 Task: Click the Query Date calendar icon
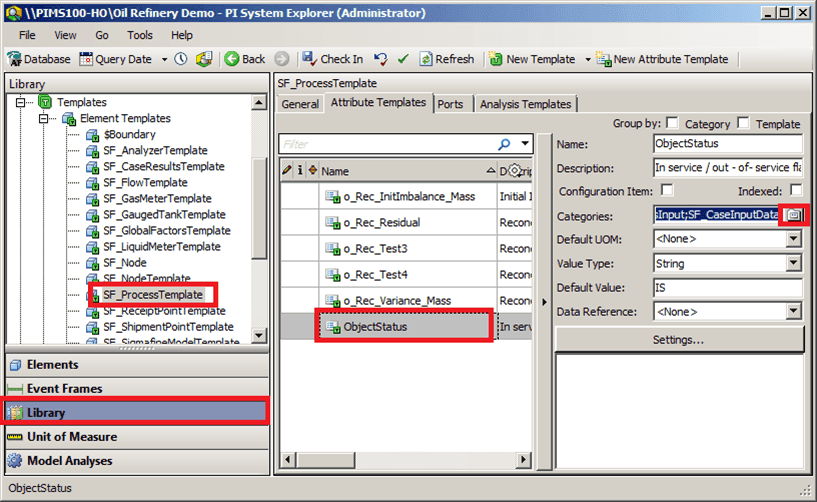pos(85,59)
